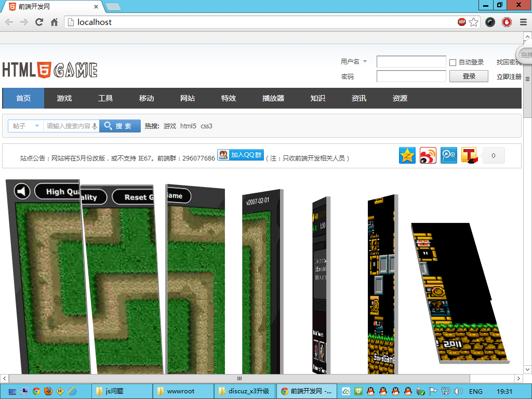Open the color wheel extension icon
Image resolution: width=532 pixels, height=399 pixels.
click(x=490, y=22)
